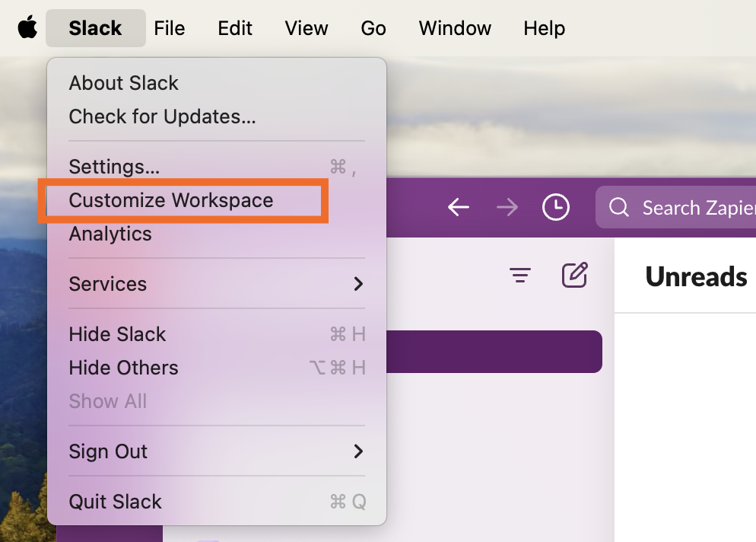Click the search magnifier icon

618,208
